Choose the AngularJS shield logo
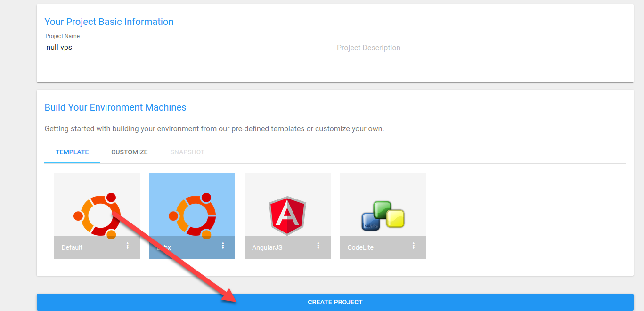 click(x=287, y=215)
